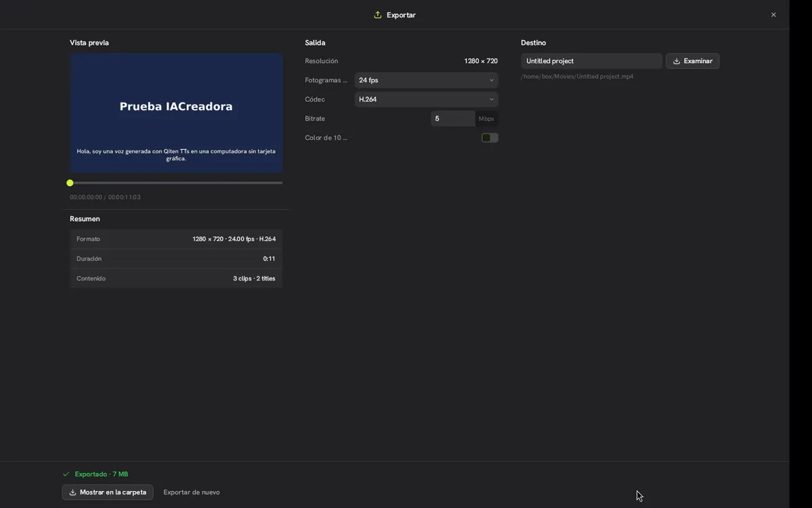Click the timecode 00:00:00:00 / 00:00:11:03
The height and width of the screenshot is (508, 812).
click(105, 197)
